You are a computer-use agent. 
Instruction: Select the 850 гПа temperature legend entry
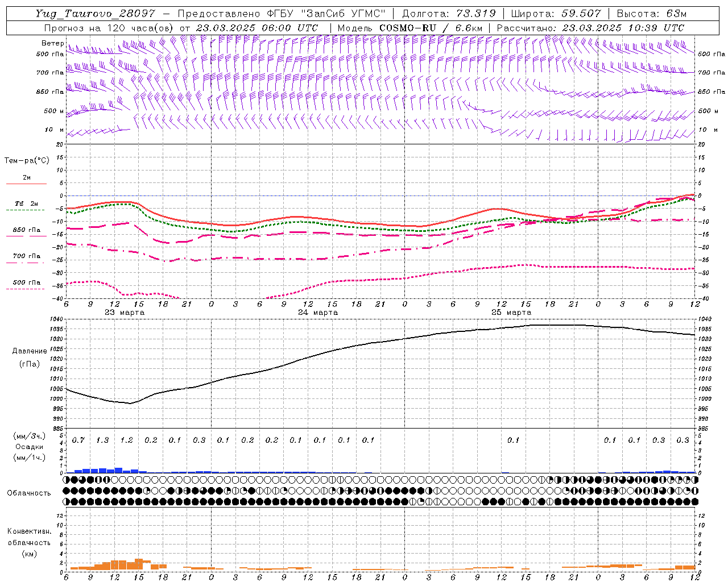point(27,230)
